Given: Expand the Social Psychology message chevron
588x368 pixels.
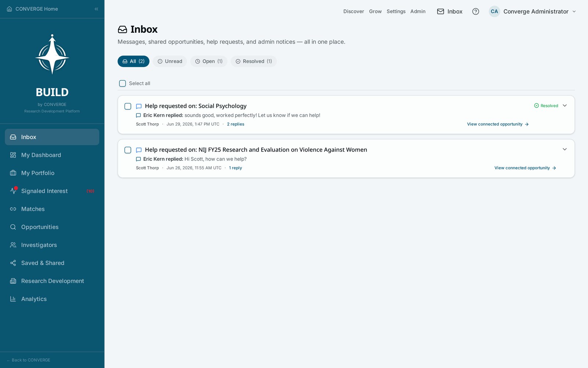Looking at the screenshot, I should tap(565, 106).
